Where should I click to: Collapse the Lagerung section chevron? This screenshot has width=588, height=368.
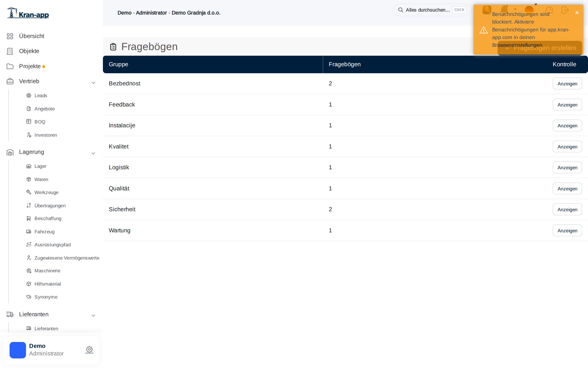point(93,153)
